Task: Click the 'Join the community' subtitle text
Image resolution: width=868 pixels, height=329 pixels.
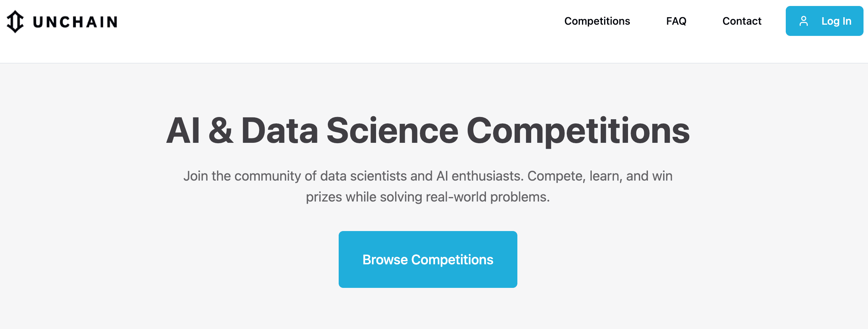Action: [x=428, y=186]
